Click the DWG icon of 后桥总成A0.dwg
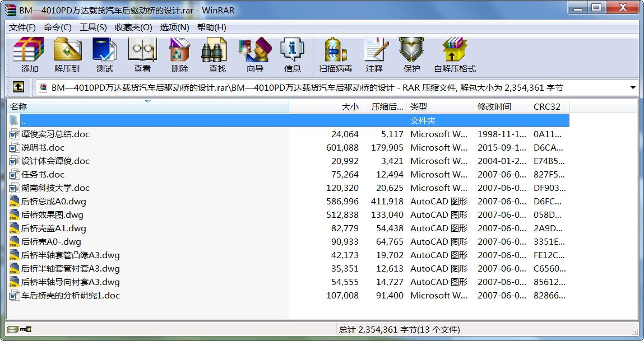The width and height of the screenshot is (644, 341). click(x=15, y=202)
